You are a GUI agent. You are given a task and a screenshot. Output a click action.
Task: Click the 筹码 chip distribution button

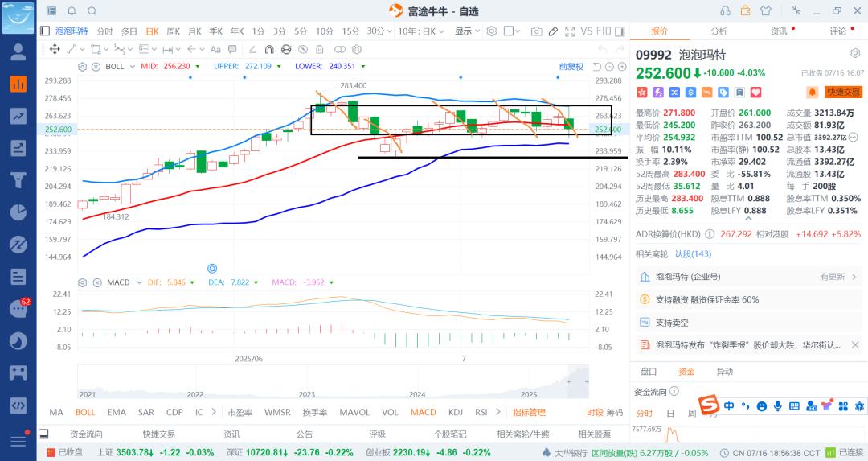point(615,412)
